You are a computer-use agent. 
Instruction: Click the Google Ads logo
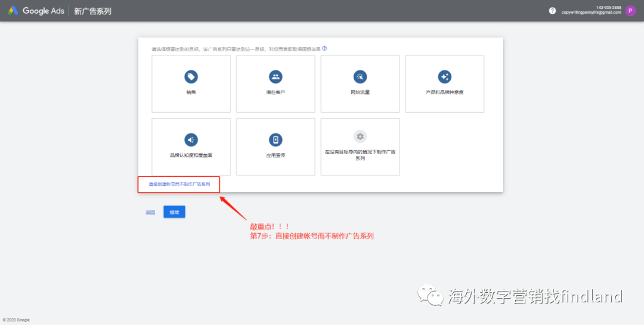pos(36,11)
